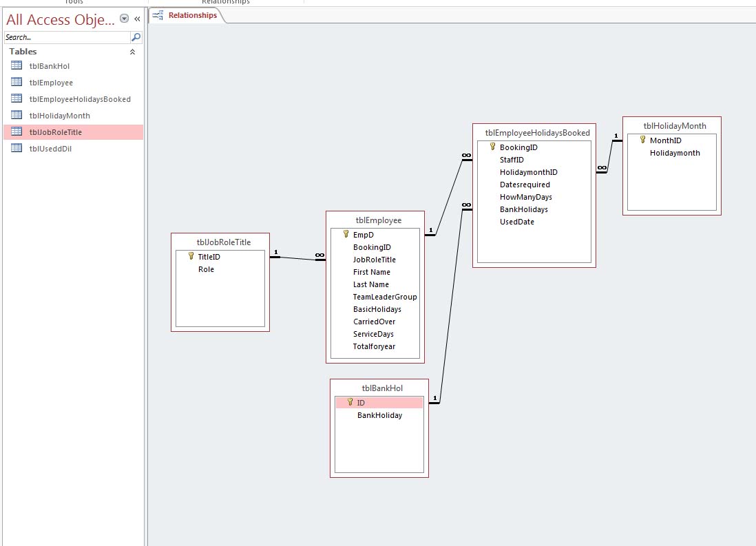Select the Last Name field
This screenshot has height=546, width=756.
[375, 284]
